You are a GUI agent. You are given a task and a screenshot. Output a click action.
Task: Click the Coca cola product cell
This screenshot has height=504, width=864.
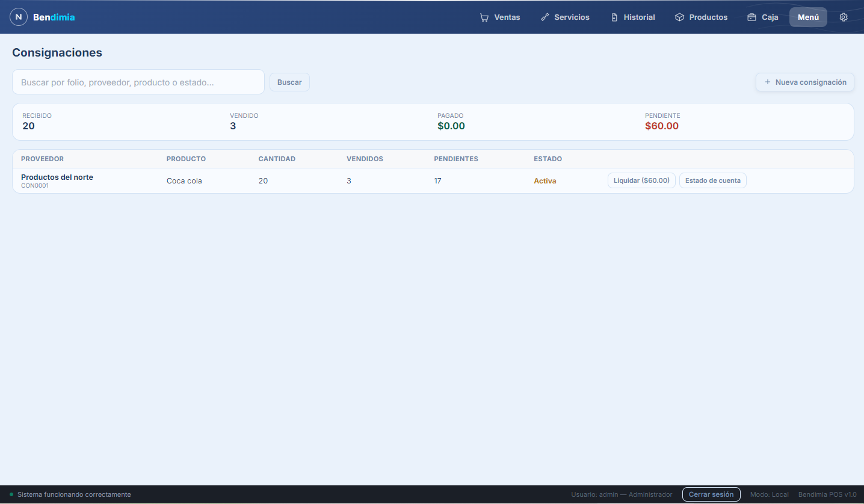coord(184,181)
